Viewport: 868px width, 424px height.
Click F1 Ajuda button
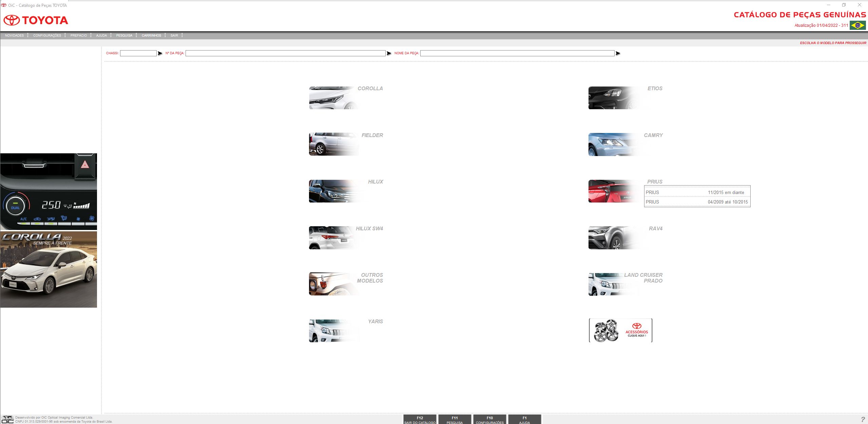point(525,420)
